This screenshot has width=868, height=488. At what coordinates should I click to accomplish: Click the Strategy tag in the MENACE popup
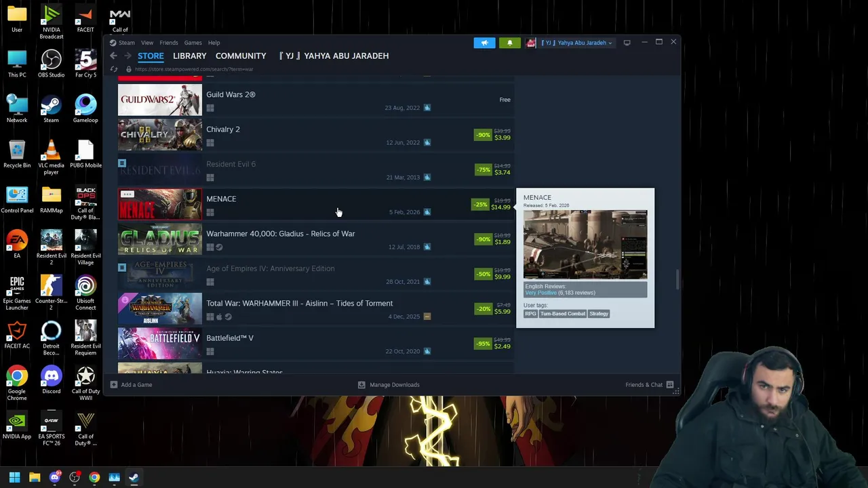click(x=599, y=314)
